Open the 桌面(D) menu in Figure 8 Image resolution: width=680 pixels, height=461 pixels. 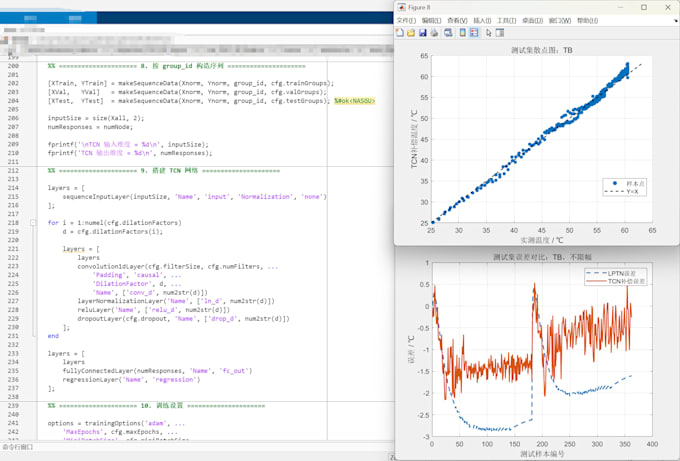click(532, 20)
